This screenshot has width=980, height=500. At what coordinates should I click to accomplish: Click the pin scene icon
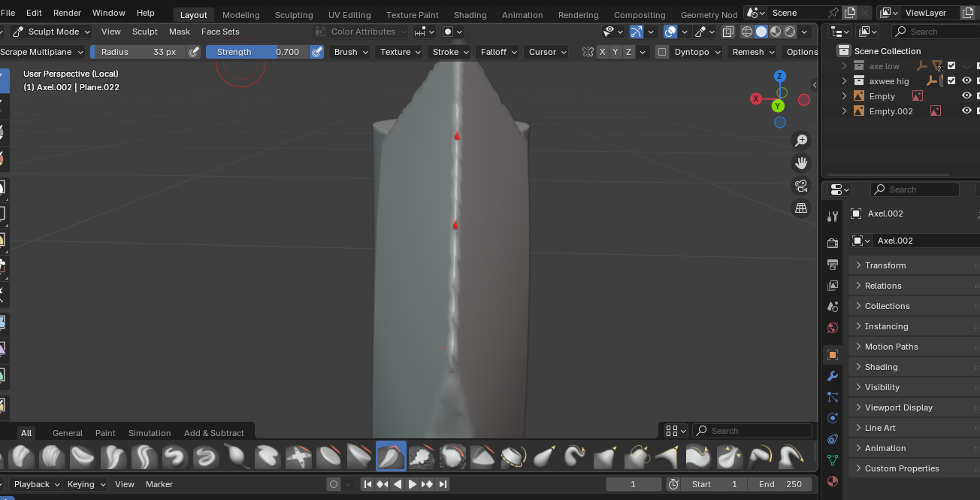pos(833,13)
